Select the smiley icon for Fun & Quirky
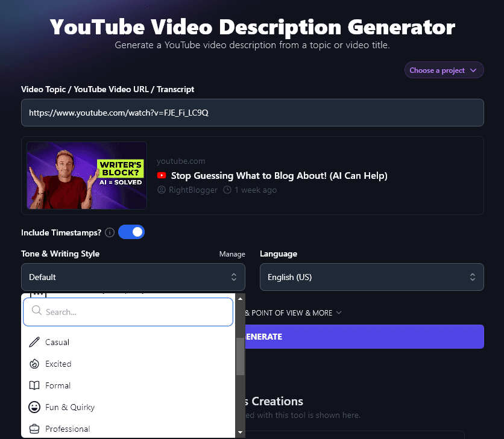This screenshot has width=504, height=439. 34,407
